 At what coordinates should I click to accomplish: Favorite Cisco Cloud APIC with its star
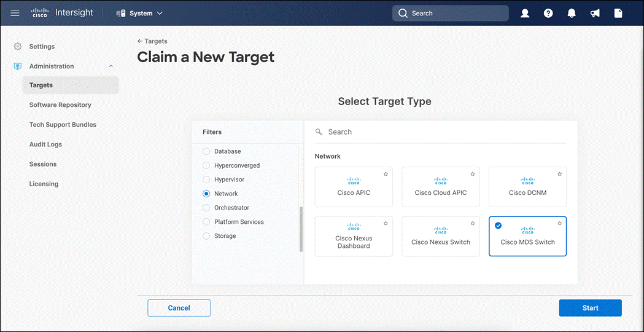click(473, 174)
